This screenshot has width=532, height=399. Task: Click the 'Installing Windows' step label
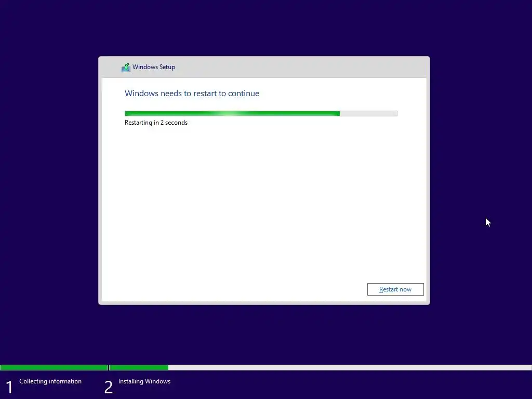(x=144, y=381)
